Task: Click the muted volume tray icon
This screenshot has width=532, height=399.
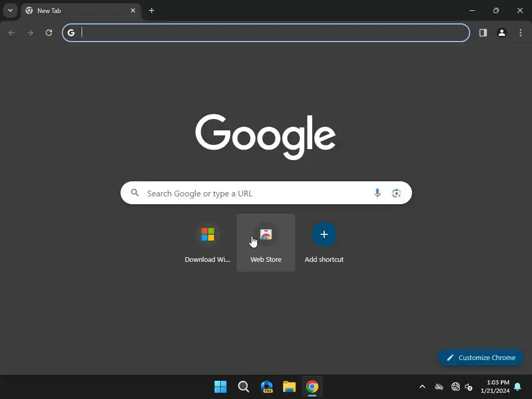Action: pyautogui.click(x=469, y=387)
